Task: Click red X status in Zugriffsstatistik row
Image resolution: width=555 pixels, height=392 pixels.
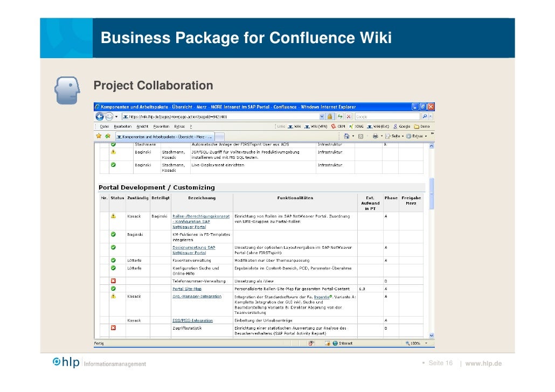Action: pyautogui.click(x=113, y=327)
